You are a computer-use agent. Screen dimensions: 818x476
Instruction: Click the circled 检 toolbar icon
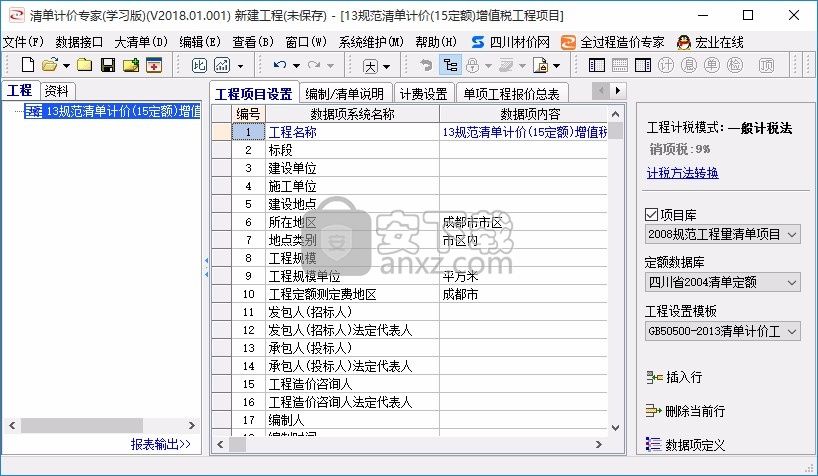(735, 65)
